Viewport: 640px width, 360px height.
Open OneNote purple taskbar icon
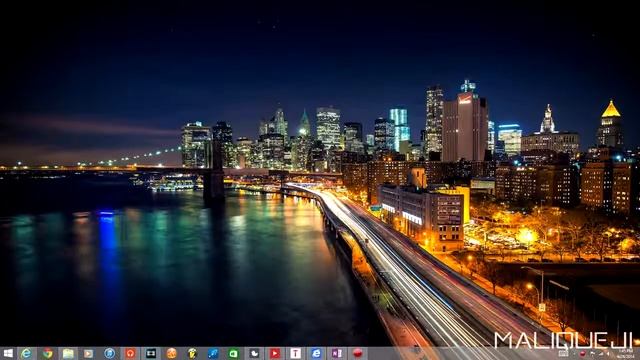point(337,353)
